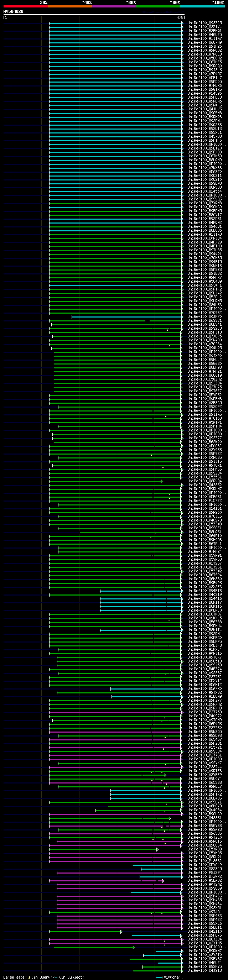
Task: Click label UniRef100_Q9LLT1
Action: coord(205,928)
